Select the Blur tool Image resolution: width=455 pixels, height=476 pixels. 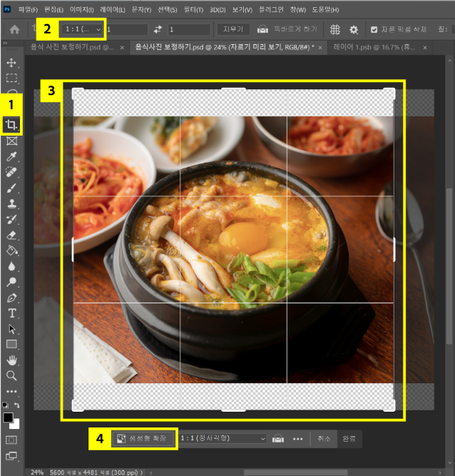(x=11, y=266)
